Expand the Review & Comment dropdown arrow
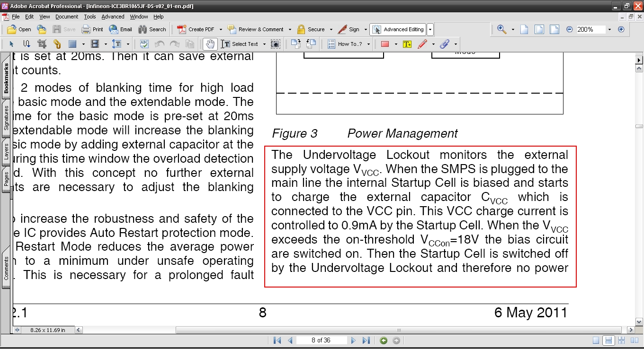 pyautogui.click(x=289, y=29)
